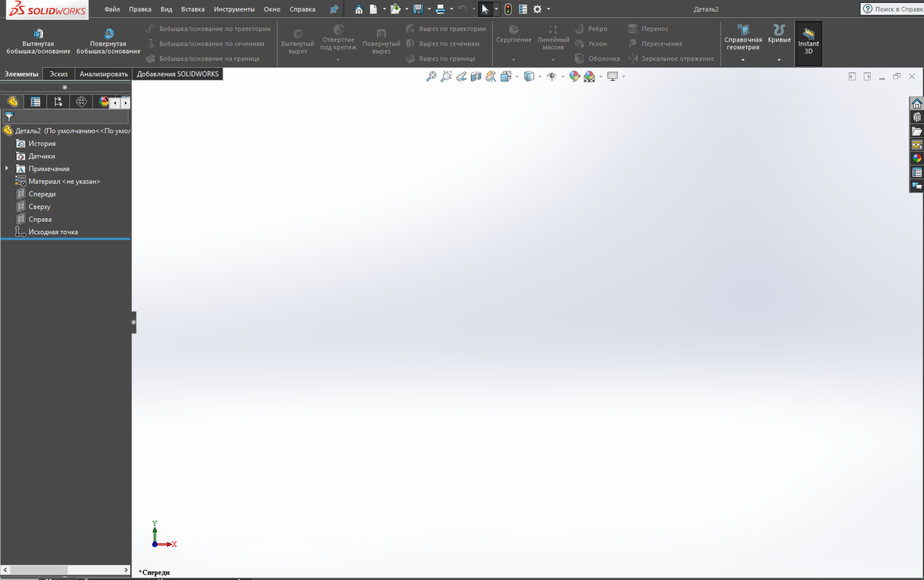Viewport: 924px width, 580px height.
Task: Expand Кривые dropdown
Action: [x=779, y=59]
